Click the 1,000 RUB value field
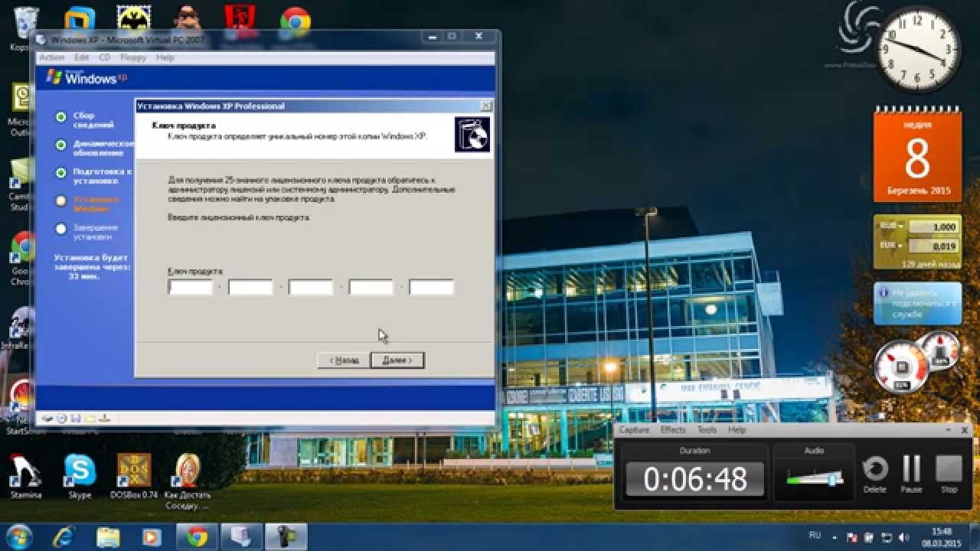This screenshot has height=551, width=980. (x=933, y=227)
